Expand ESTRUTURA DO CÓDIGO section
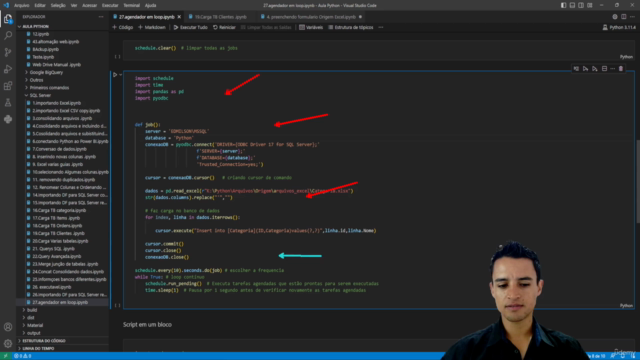640x360 pixels. [x=42, y=341]
